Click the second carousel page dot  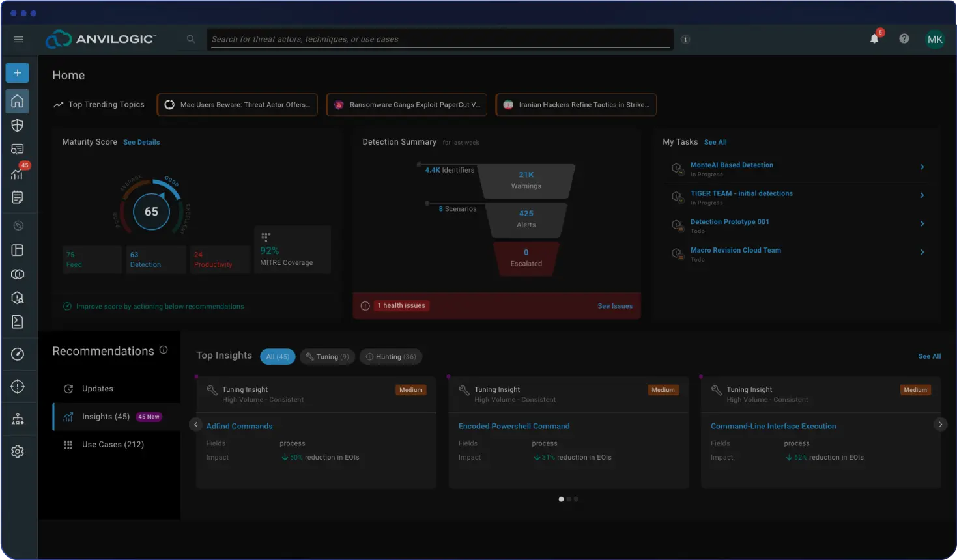coord(568,499)
